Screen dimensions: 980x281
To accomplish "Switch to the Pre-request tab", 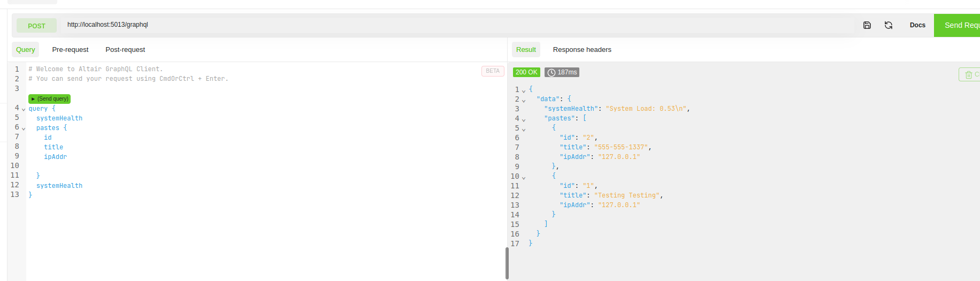I will pyautogui.click(x=70, y=50).
